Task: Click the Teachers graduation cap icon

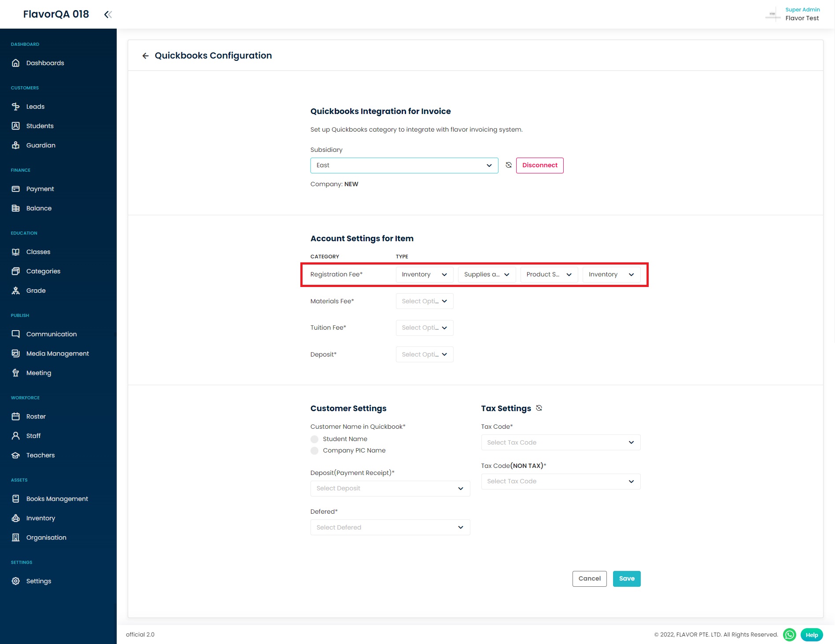Action: click(16, 455)
